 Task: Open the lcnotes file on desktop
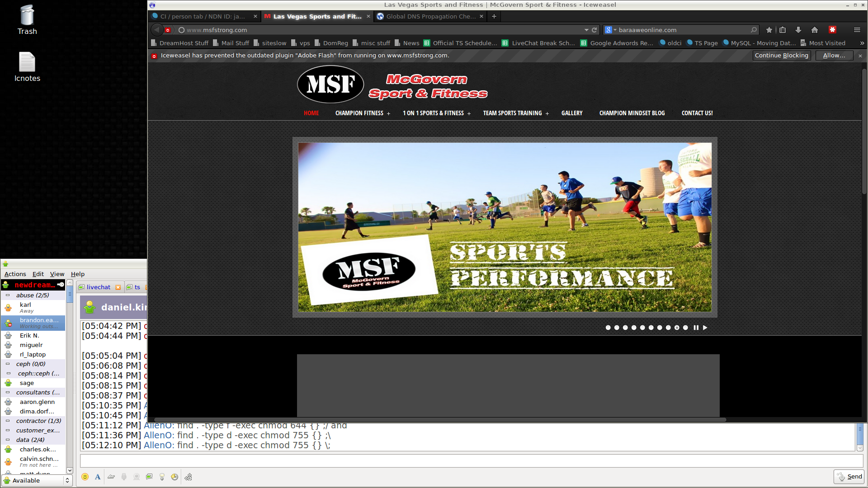coord(27,67)
